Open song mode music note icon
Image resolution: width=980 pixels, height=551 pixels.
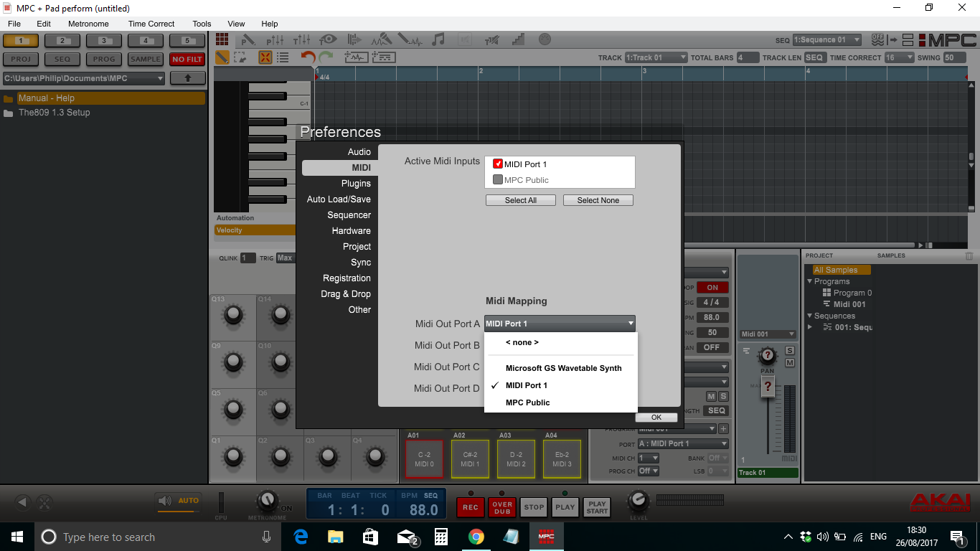(x=438, y=39)
